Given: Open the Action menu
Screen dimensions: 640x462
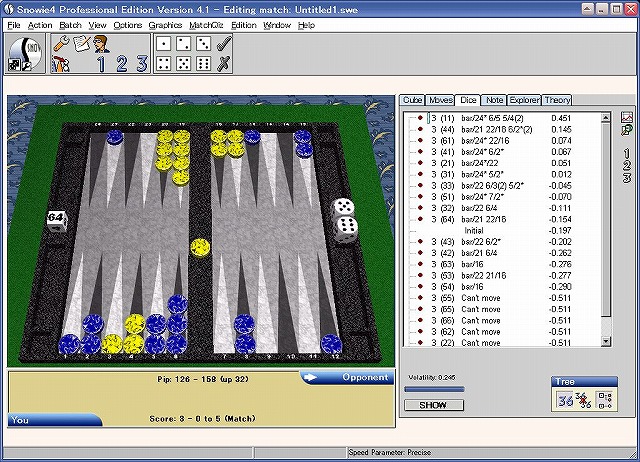Looking at the screenshot, I should coord(40,25).
